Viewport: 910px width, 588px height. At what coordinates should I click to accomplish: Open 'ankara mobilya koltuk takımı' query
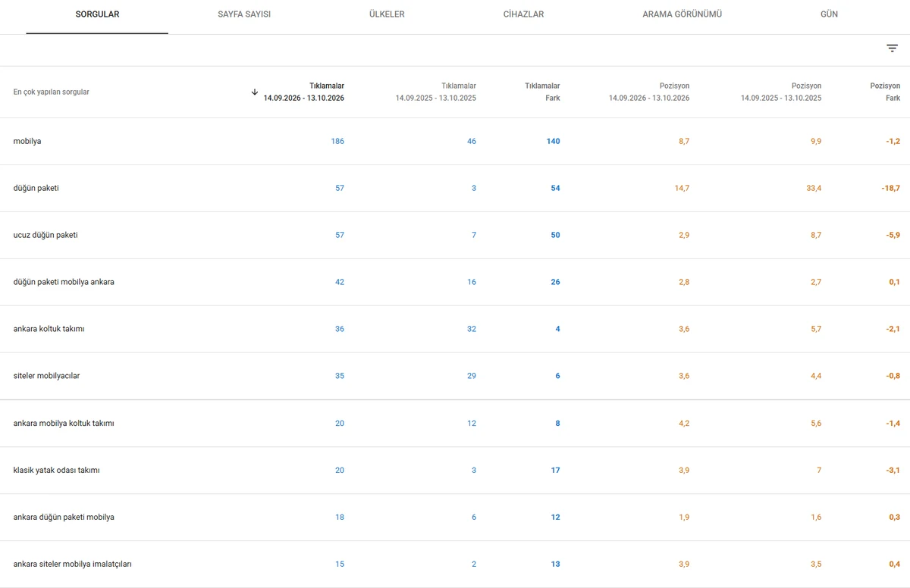coord(64,423)
